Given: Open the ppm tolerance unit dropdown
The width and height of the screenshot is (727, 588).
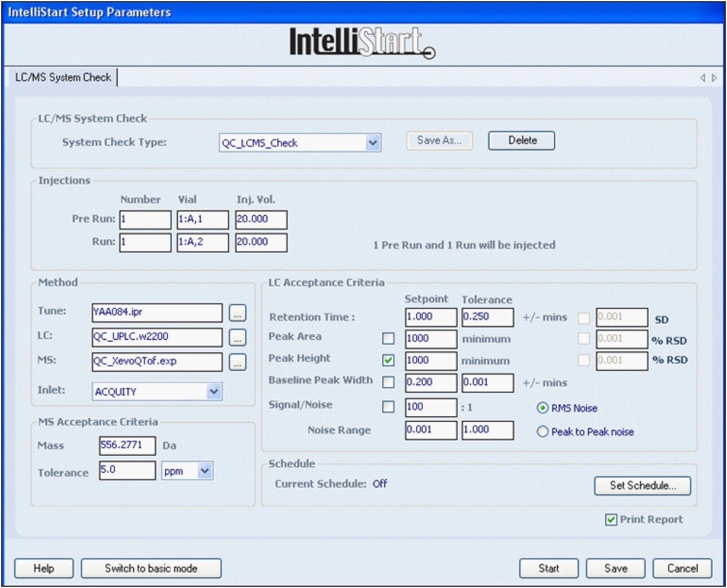Looking at the screenshot, I should (x=205, y=471).
